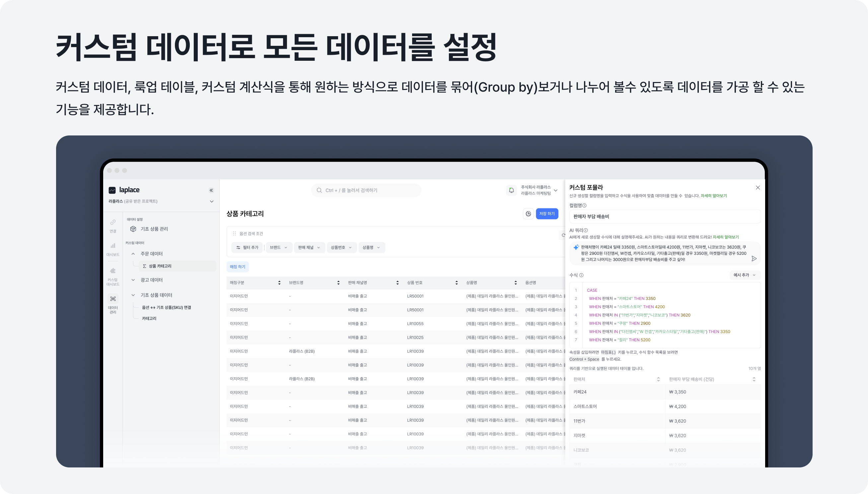Click the 저장 하기 save button

point(547,214)
